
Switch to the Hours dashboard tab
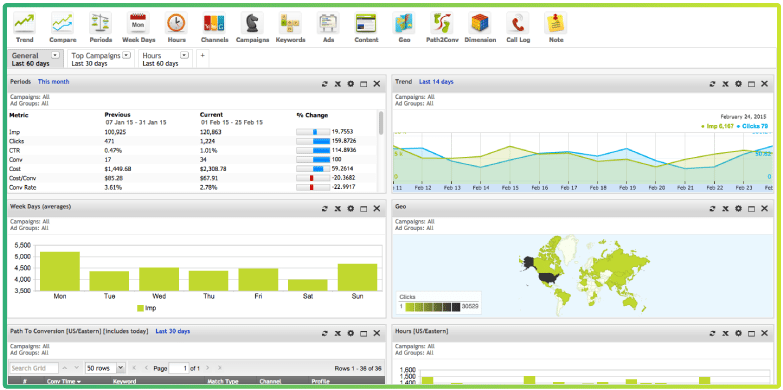(165, 59)
